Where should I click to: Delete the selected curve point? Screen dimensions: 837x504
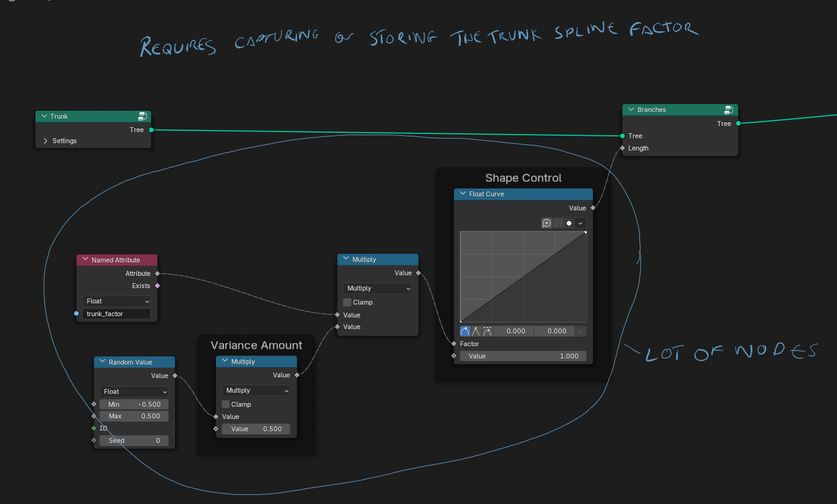(581, 331)
